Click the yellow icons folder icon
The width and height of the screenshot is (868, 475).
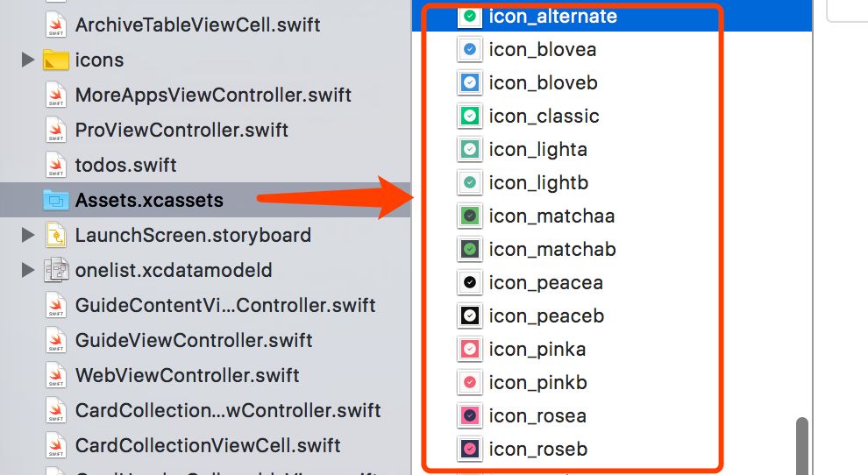pos(56,60)
